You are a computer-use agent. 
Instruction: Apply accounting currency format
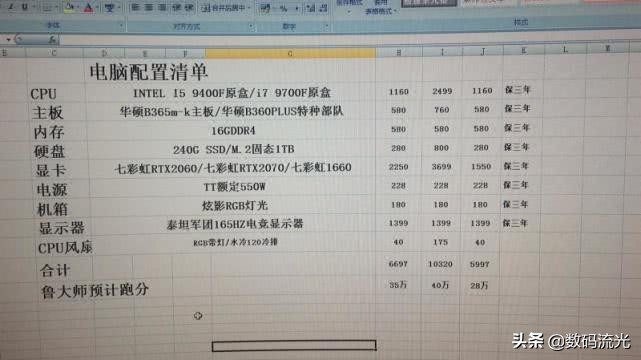click(265, 8)
